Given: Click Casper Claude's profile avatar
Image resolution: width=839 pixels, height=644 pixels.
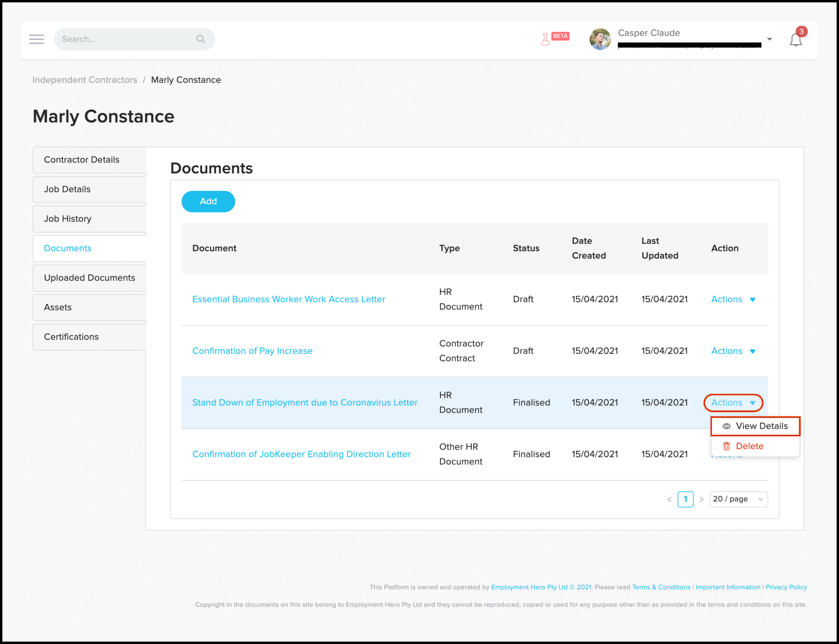Looking at the screenshot, I should point(600,39).
